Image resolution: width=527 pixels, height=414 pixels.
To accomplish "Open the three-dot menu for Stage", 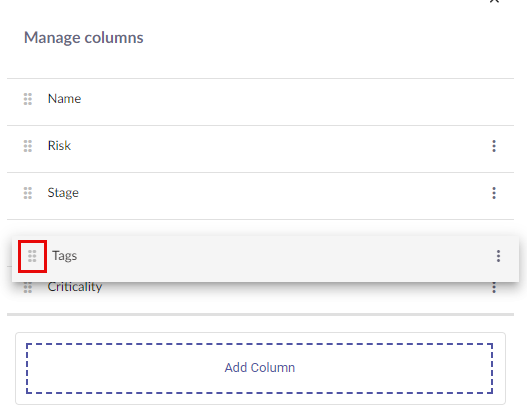I will (x=494, y=193).
